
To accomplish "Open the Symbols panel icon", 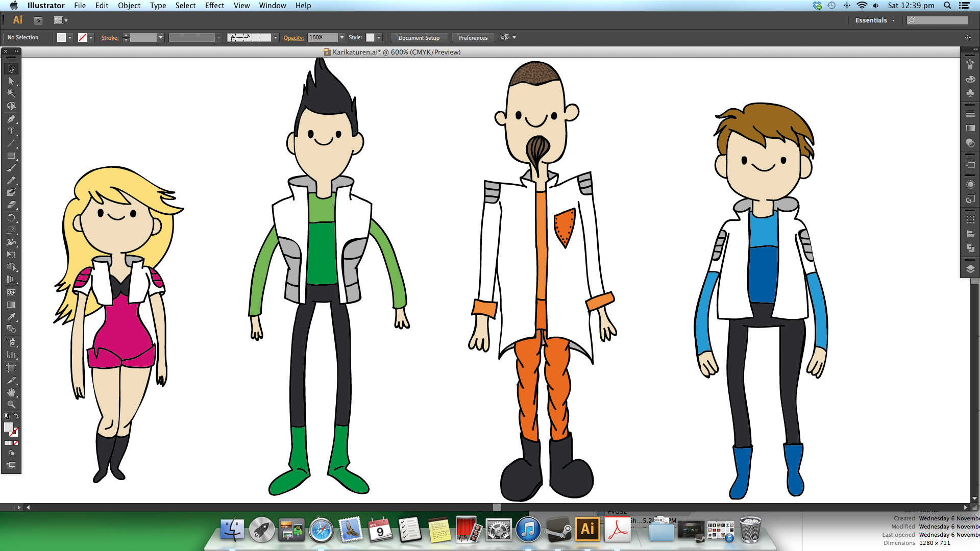I will tap(970, 93).
